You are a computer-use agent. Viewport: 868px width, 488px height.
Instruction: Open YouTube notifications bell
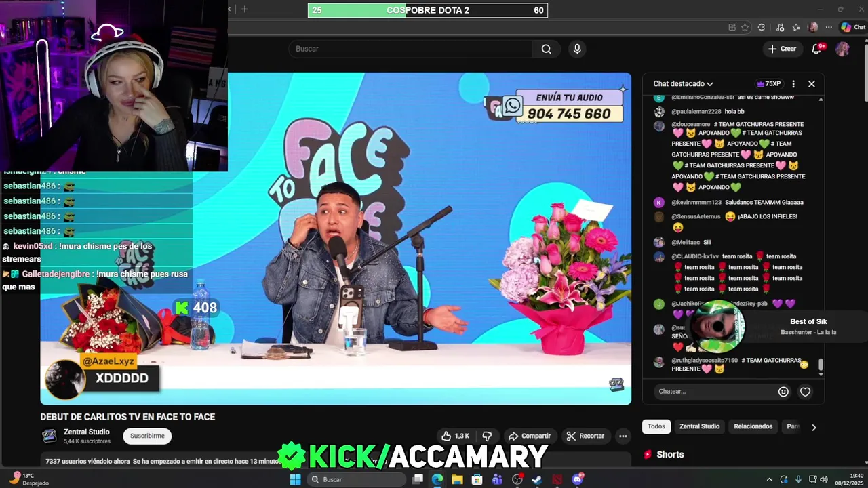tap(816, 49)
